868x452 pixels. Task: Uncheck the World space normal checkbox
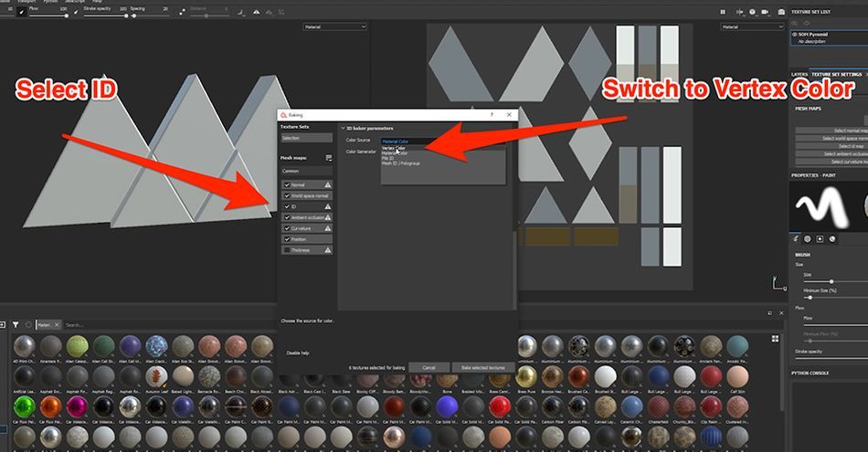pos(287,195)
